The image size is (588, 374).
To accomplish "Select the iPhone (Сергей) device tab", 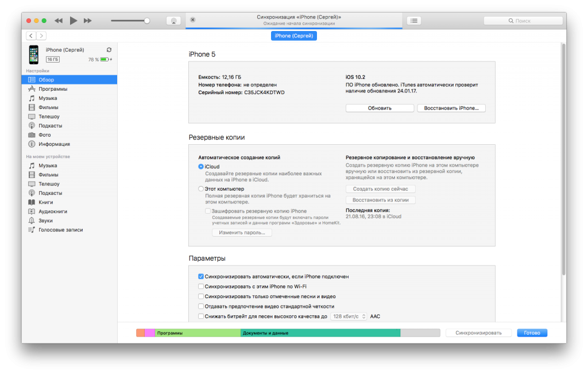I will tap(293, 36).
